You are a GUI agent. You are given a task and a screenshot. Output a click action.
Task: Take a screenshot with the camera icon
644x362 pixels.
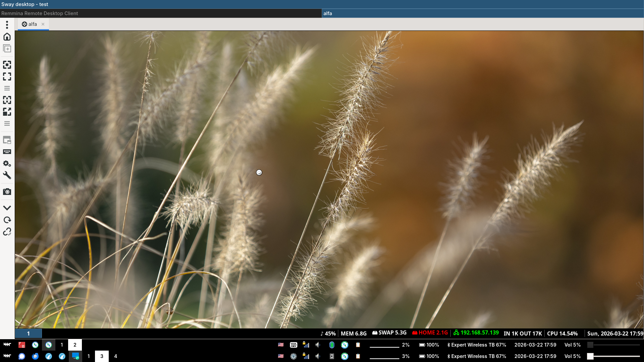pos(7,192)
